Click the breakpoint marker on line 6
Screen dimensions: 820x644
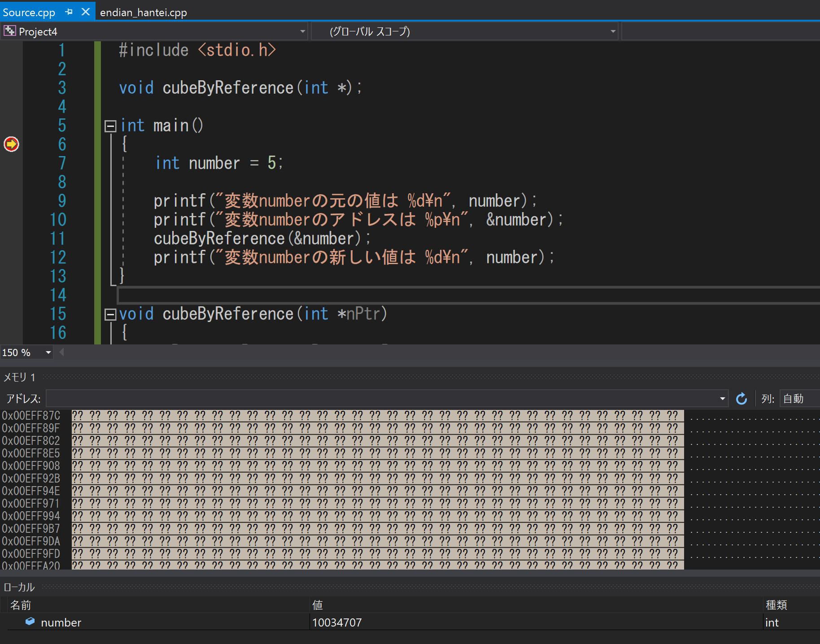[11, 144]
